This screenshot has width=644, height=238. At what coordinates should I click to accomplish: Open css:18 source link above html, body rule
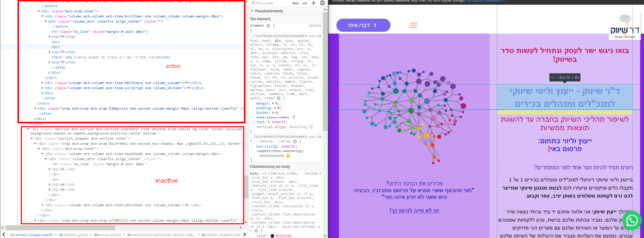pyautogui.click(x=286, y=36)
